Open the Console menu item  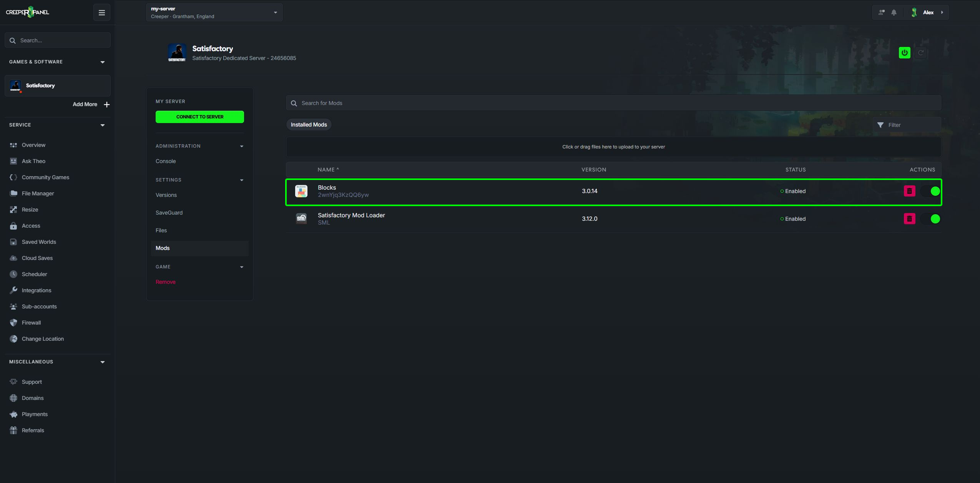[166, 161]
